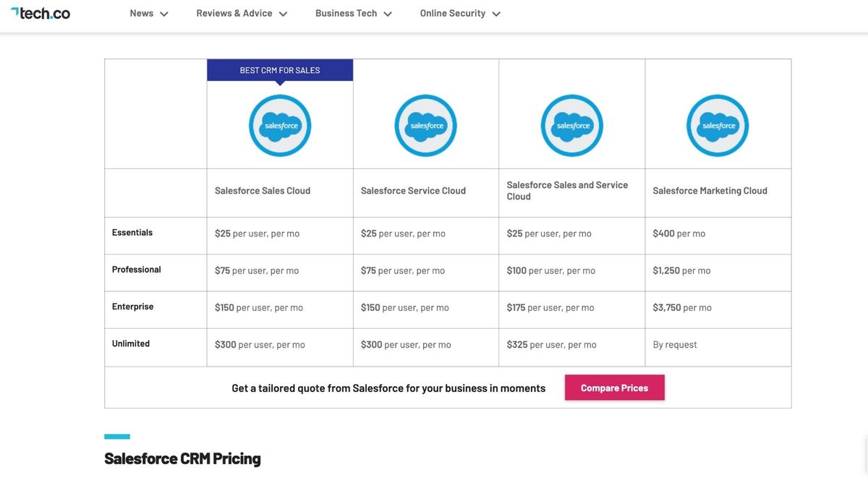The height and width of the screenshot is (488, 868).
Task: Click the Salesforce Sales Cloud column header
Action: pyautogui.click(x=262, y=189)
